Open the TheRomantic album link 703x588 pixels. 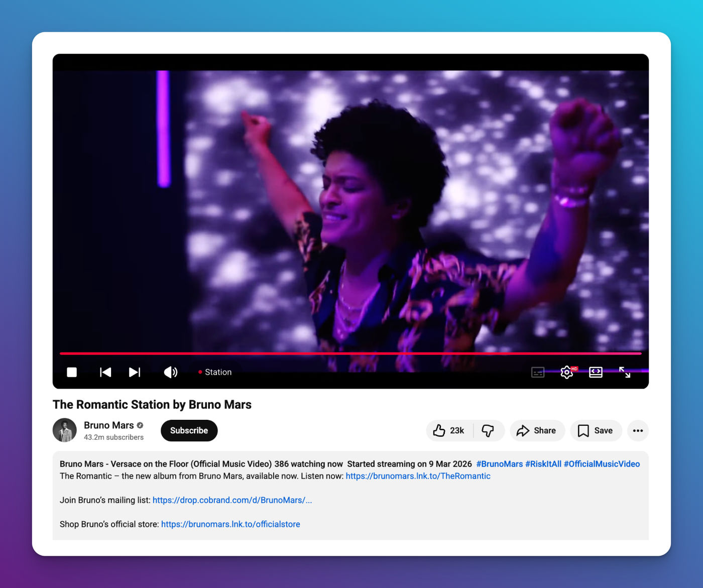[418, 476]
